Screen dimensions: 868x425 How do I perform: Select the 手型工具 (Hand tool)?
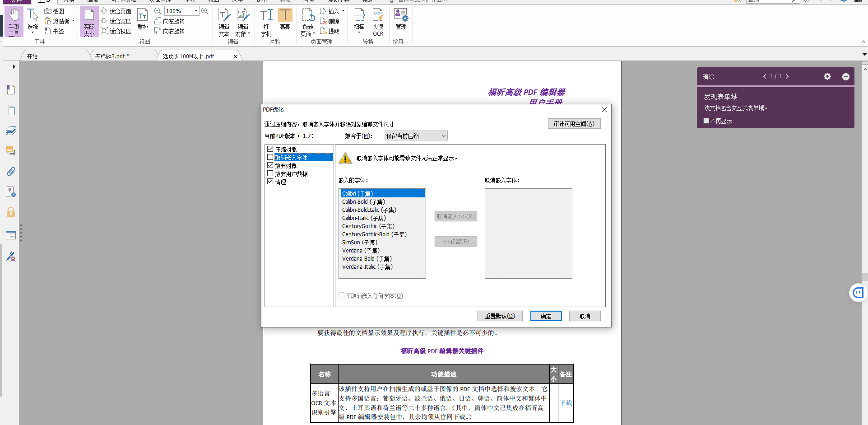click(x=13, y=21)
